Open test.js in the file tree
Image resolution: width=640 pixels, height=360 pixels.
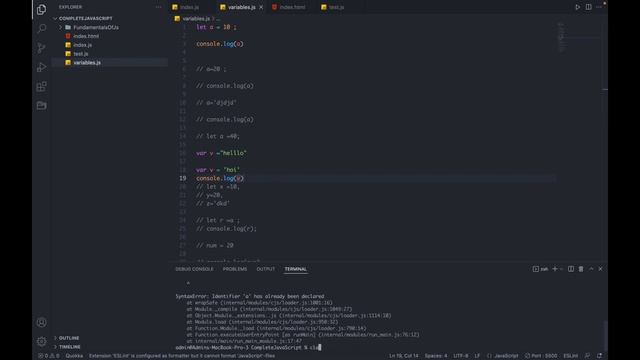(81, 53)
